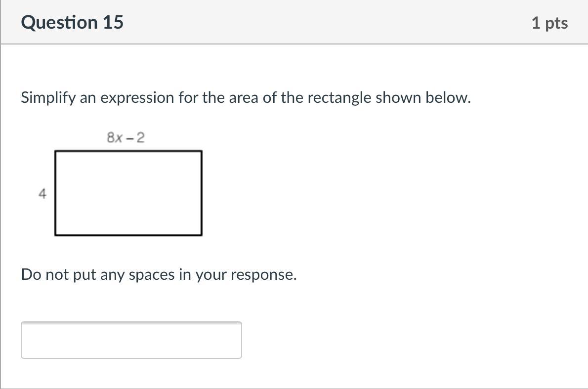Click the word Simplify in the prompt
Image resolution: width=588 pixels, height=389 pixels.
tap(48, 98)
